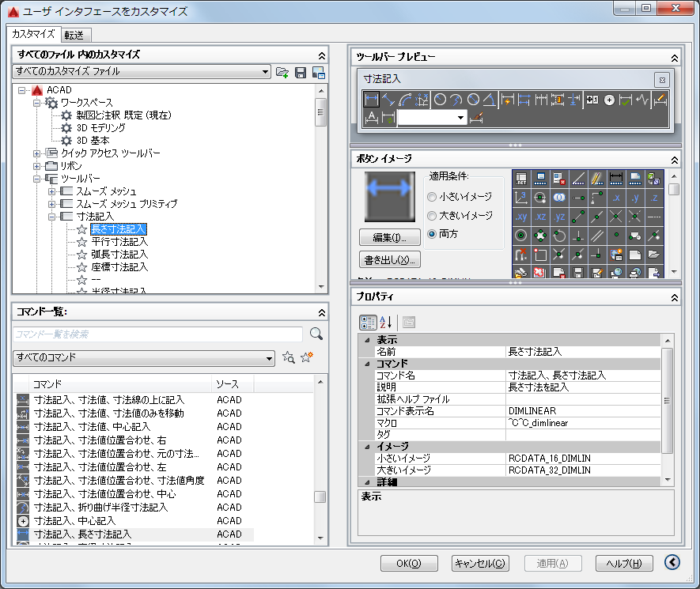The image size is (700, 589).
Task: Expand the リボン tree node
Action: click(x=36, y=167)
